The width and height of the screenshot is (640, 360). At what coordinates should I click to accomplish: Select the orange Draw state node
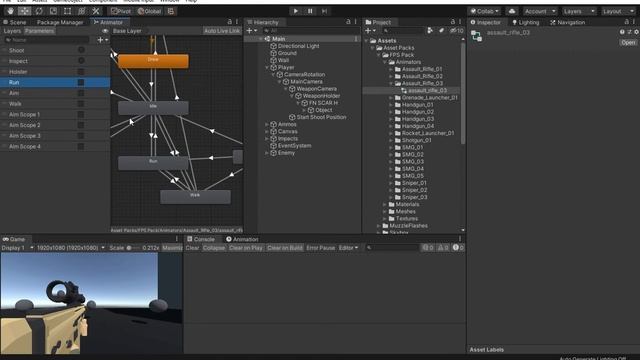(x=153, y=61)
